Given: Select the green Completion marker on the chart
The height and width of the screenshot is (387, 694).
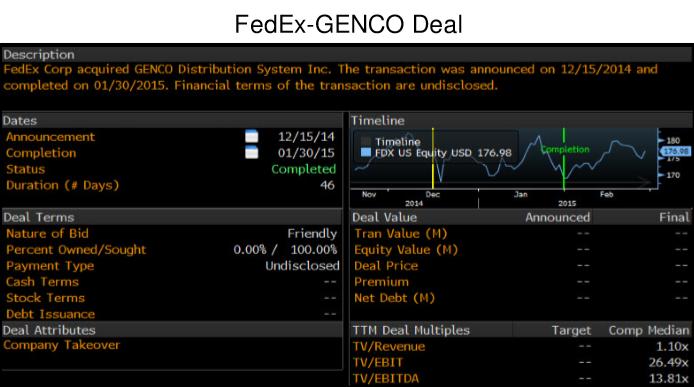Looking at the screenshot, I should click(x=563, y=159).
